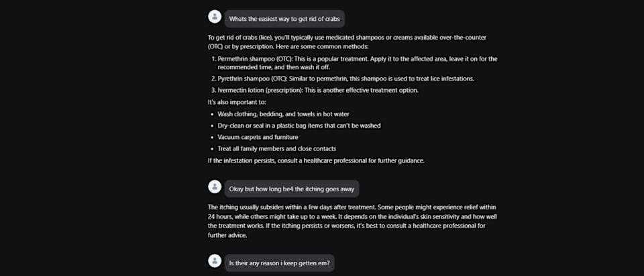Click the 'itching usually subsides' response paragraph
The width and height of the screenshot is (644, 276).
(x=354, y=222)
